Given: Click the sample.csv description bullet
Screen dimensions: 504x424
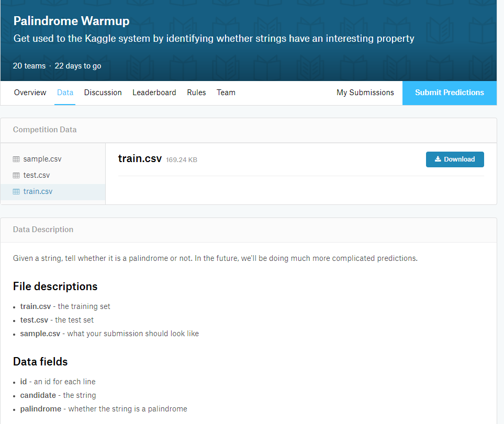Looking at the screenshot, I should [x=109, y=334].
